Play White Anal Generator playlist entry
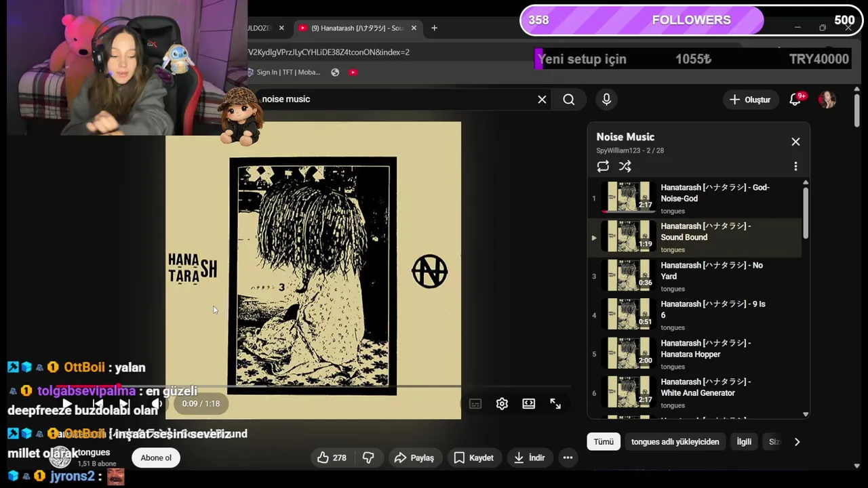 coord(695,393)
